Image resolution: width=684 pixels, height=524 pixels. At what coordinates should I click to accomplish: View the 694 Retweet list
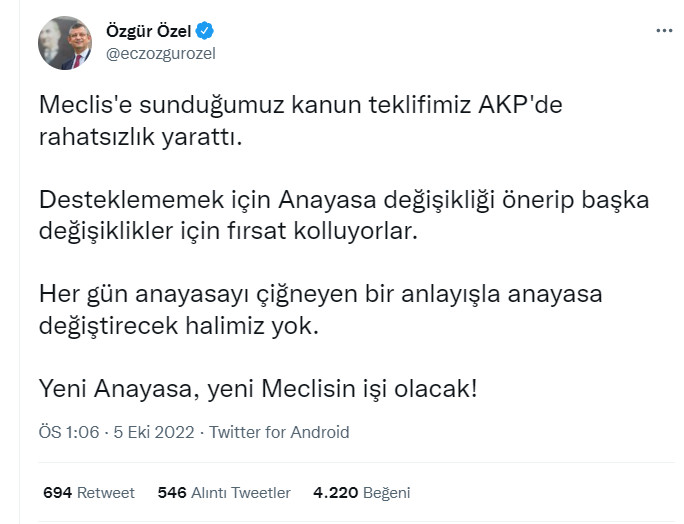(x=89, y=493)
